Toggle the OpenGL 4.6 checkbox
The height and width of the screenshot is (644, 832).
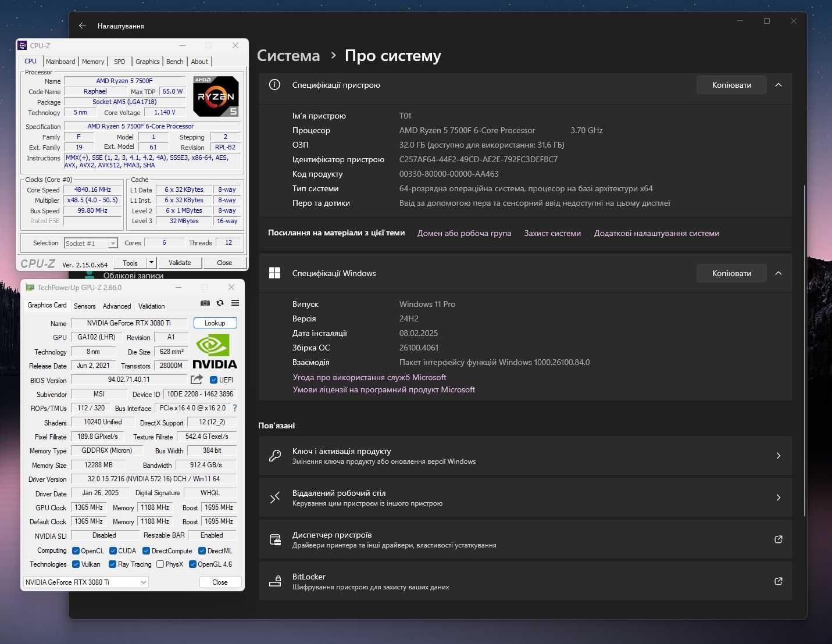[x=192, y=564]
